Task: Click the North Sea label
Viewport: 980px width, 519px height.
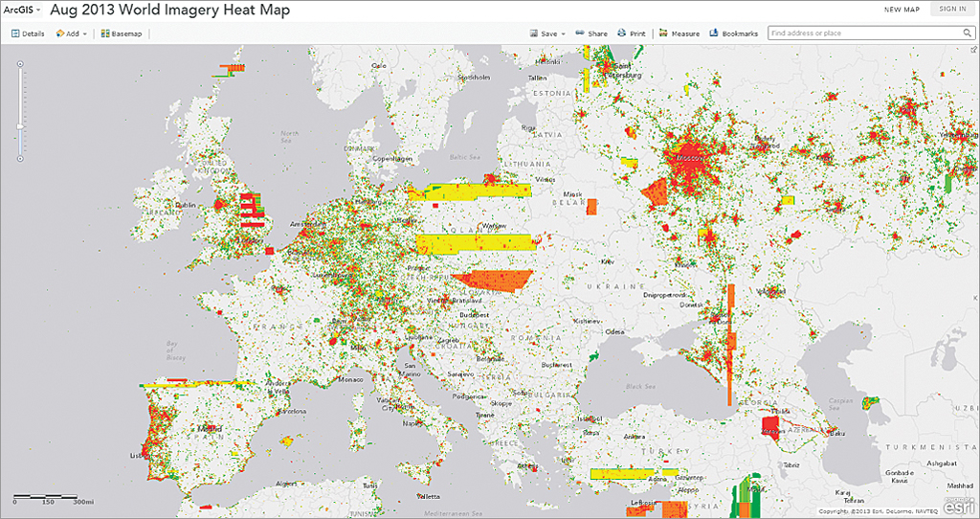Action: click(290, 136)
